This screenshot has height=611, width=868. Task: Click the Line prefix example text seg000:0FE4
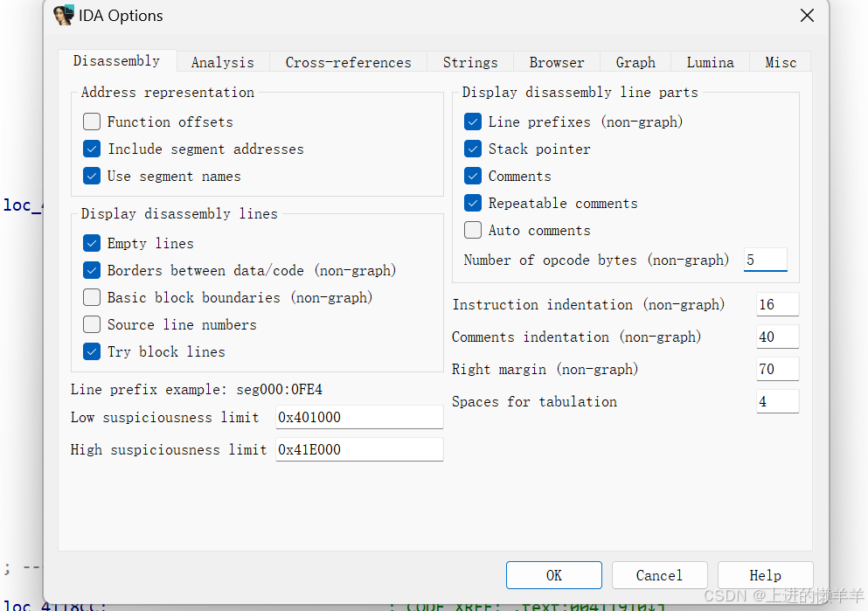(279, 390)
